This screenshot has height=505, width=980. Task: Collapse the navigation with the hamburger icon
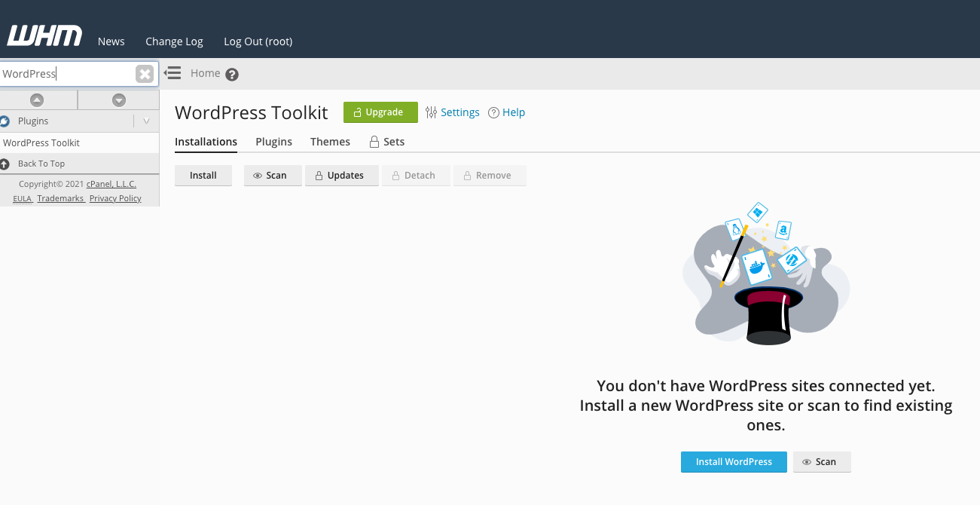pos(172,72)
